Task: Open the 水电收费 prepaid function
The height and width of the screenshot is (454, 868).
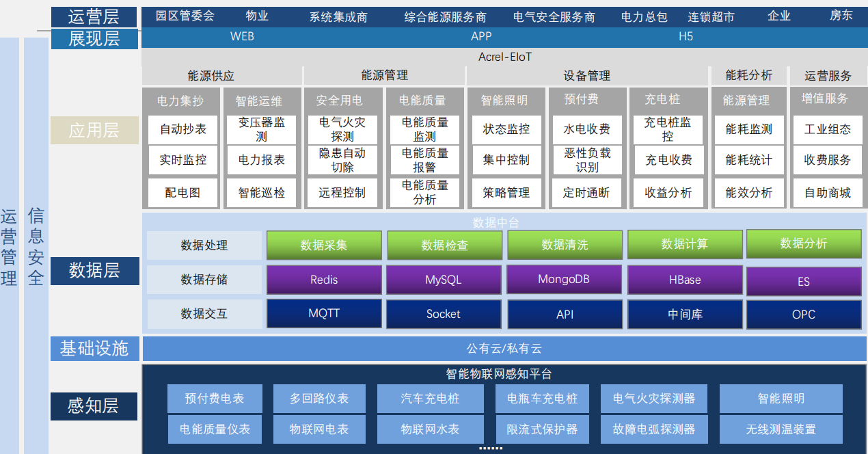Action: click(586, 129)
